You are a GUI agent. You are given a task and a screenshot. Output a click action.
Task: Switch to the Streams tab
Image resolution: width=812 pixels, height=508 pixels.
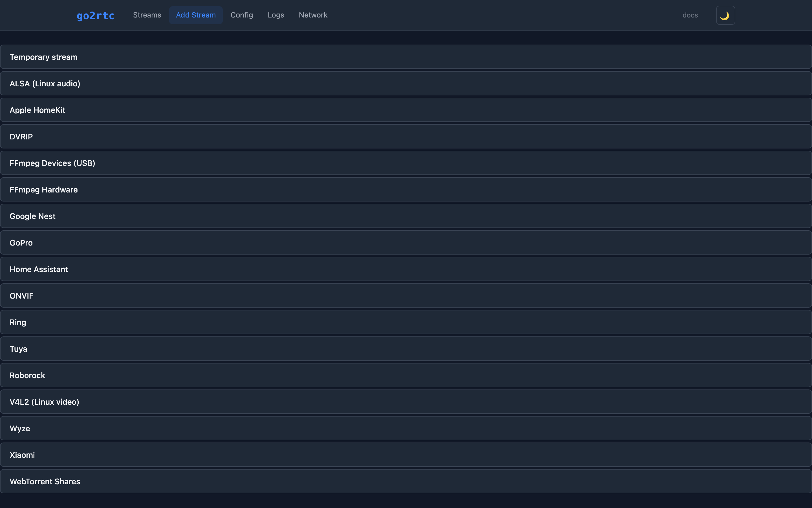click(x=147, y=15)
